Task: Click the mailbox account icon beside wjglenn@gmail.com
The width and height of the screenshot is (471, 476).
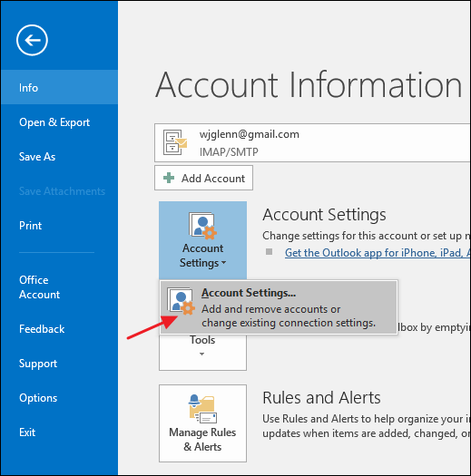Action: (x=175, y=142)
